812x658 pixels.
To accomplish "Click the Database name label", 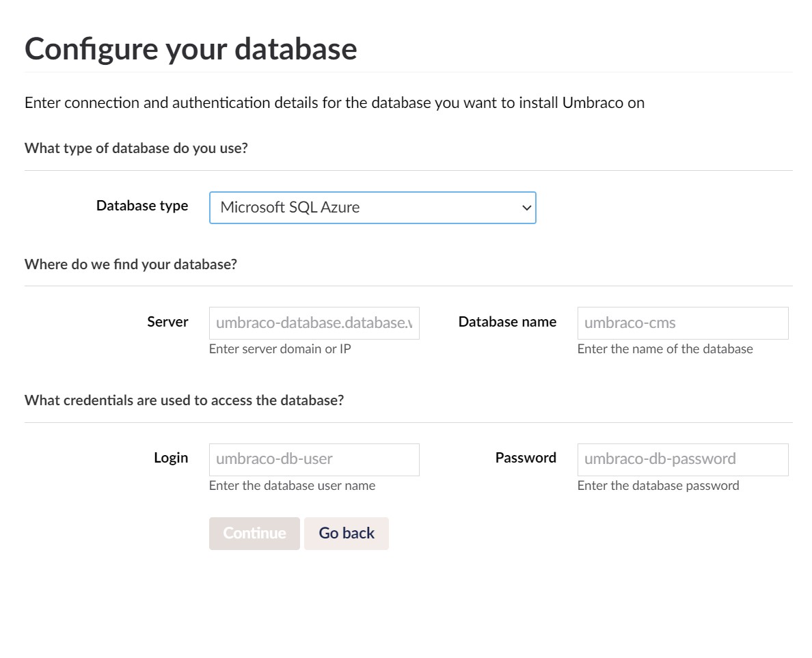I will tap(507, 321).
